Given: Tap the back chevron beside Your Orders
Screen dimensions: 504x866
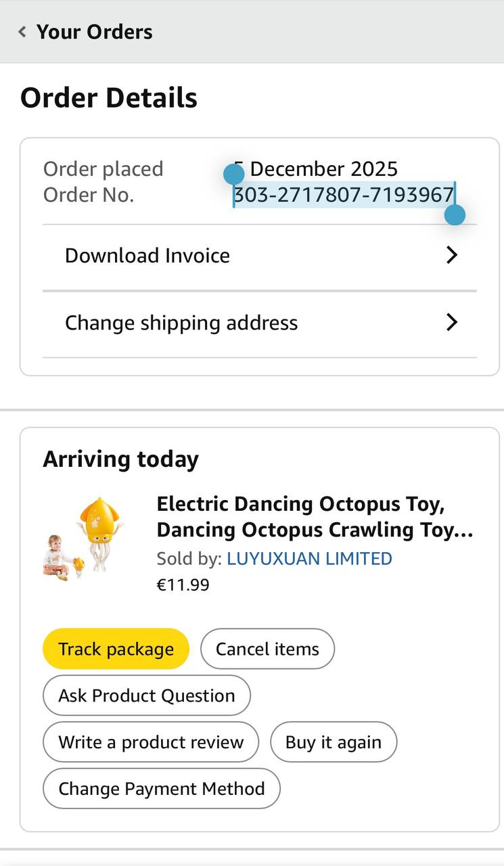Looking at the screenshot, I should pos(22,32).
